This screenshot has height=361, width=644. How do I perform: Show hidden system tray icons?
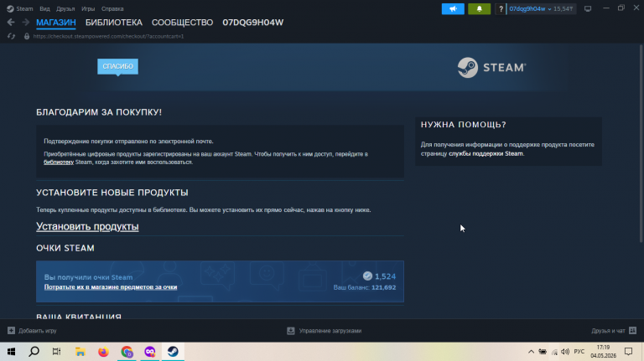(531, 352)
